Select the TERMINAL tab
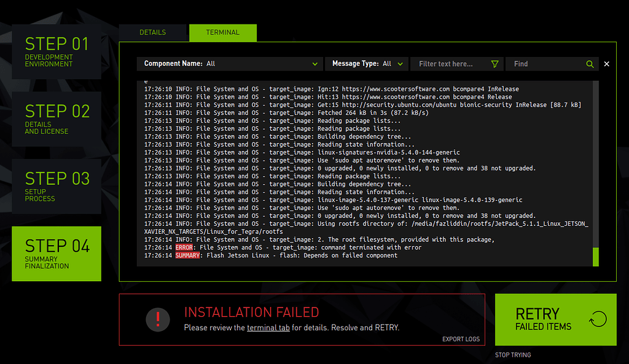629x364 pixels. pyautogui.click(x=222, y=32)
